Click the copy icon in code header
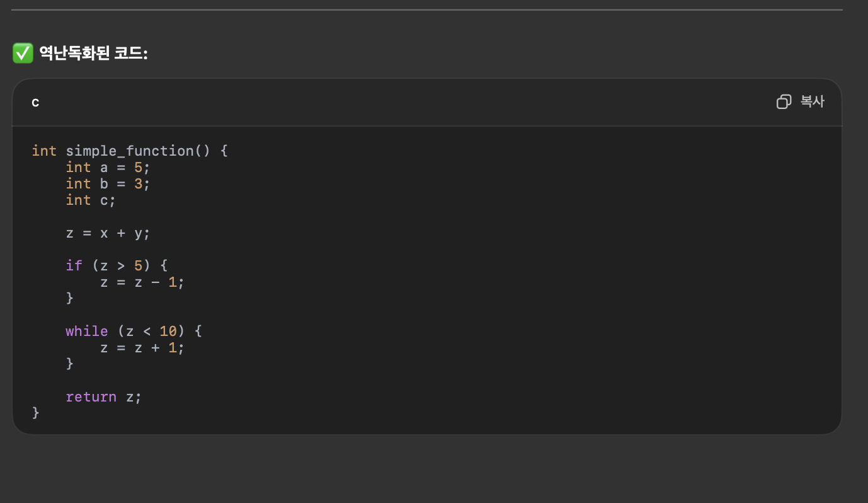This screenshot has height=503, width=868. (784, 101)
